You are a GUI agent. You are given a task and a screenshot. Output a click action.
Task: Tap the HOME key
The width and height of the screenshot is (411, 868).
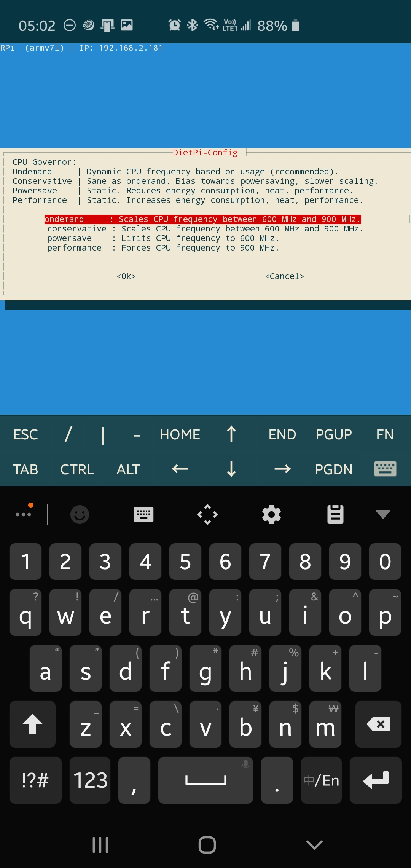coord(180,434)
